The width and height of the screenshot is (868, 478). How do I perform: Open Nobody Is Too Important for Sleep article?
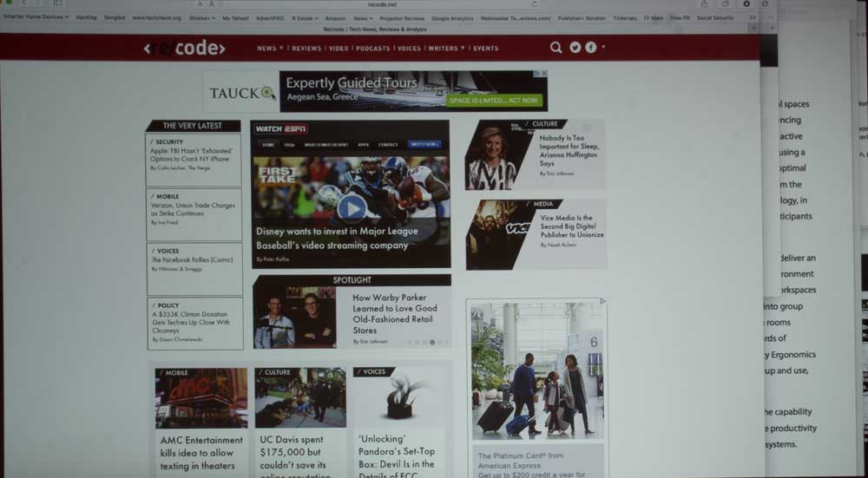(x=569, y=150)
